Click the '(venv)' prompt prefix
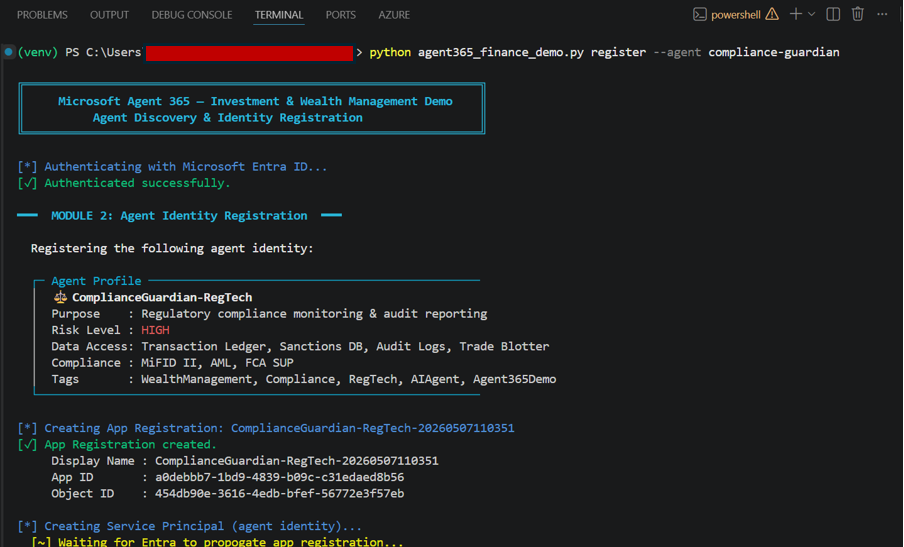This screenshot has height=547, width=904. click(x=37, y=52)
